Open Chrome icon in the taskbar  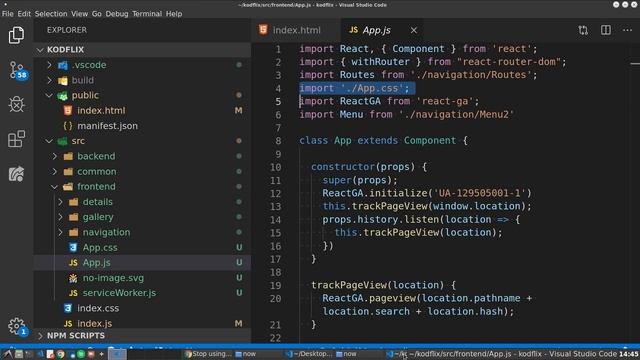[x=61, y=354]
